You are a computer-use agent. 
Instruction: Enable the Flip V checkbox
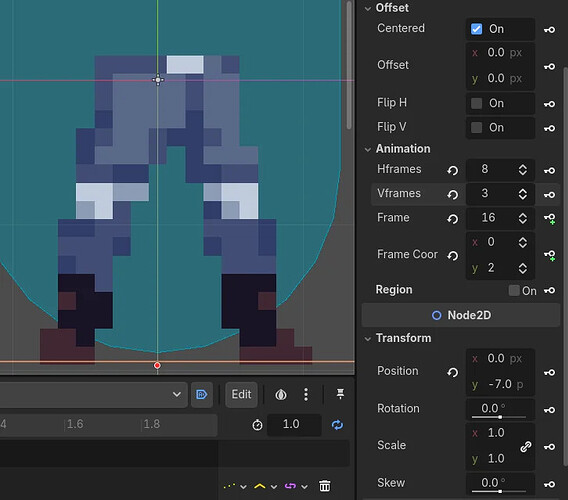(476, 128)
